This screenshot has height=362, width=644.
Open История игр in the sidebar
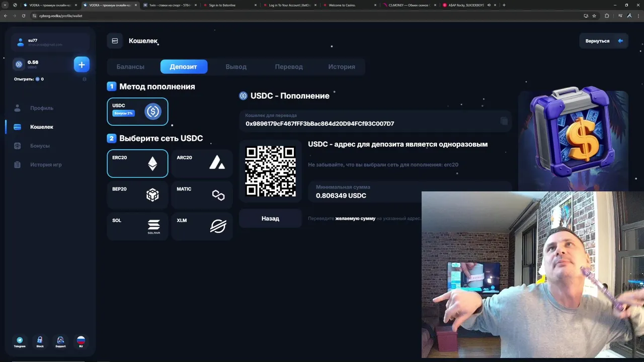46,164
